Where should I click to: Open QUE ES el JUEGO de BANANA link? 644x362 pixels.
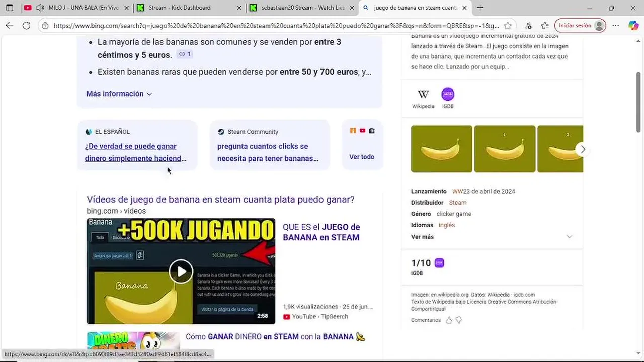pyautogui.click(x=321, y=232)
